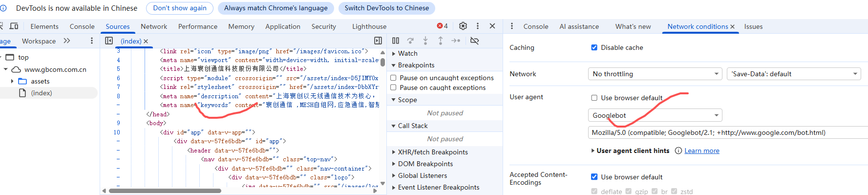Step out of current function
The image size is (868, 195).
441,41
